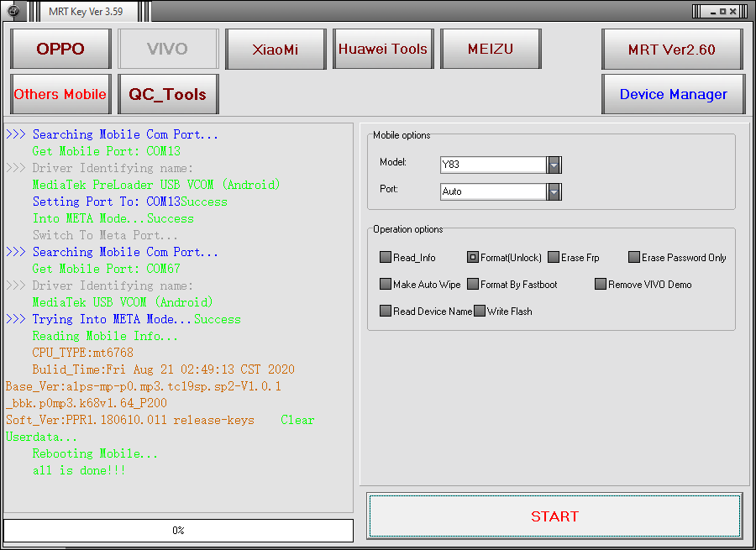The width and height of the screenshot is (756, 550).
Task: Click 'Trying Into META Mode...Success' line
Action: coord(136,319)
